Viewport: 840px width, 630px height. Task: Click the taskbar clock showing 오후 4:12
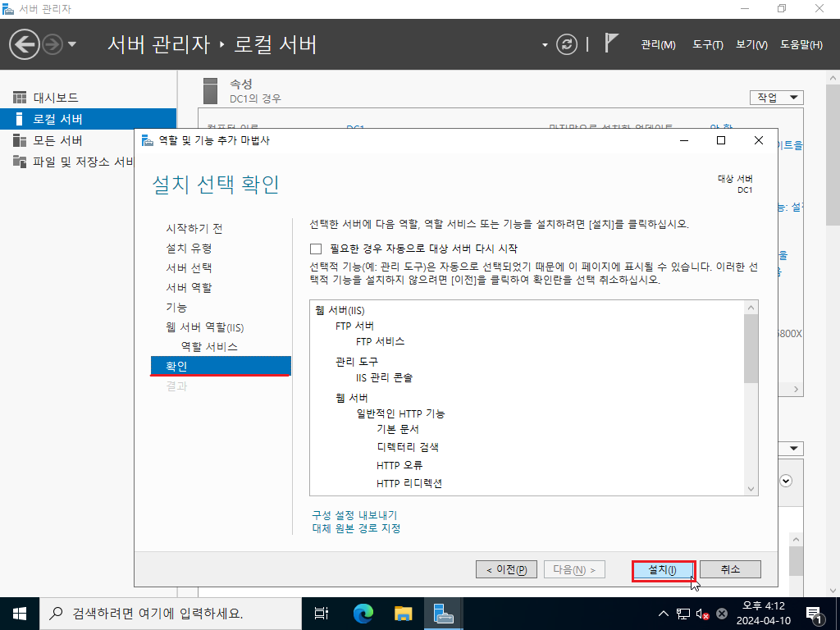click(x=764, y=614)
